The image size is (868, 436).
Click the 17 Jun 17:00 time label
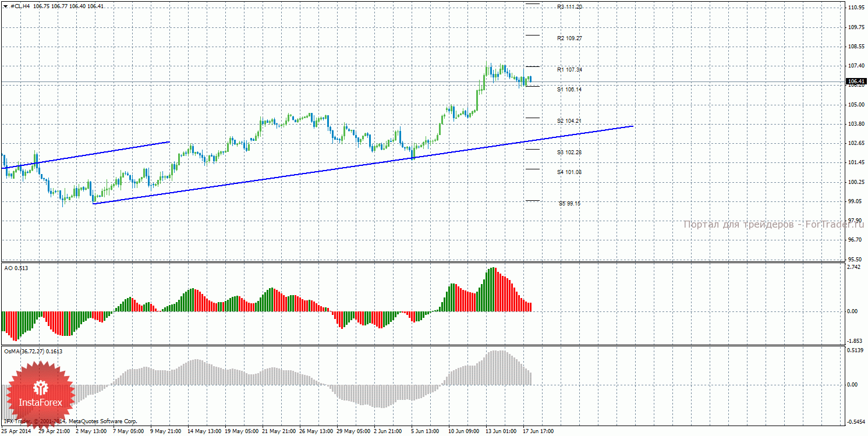[x=538, y=432]
